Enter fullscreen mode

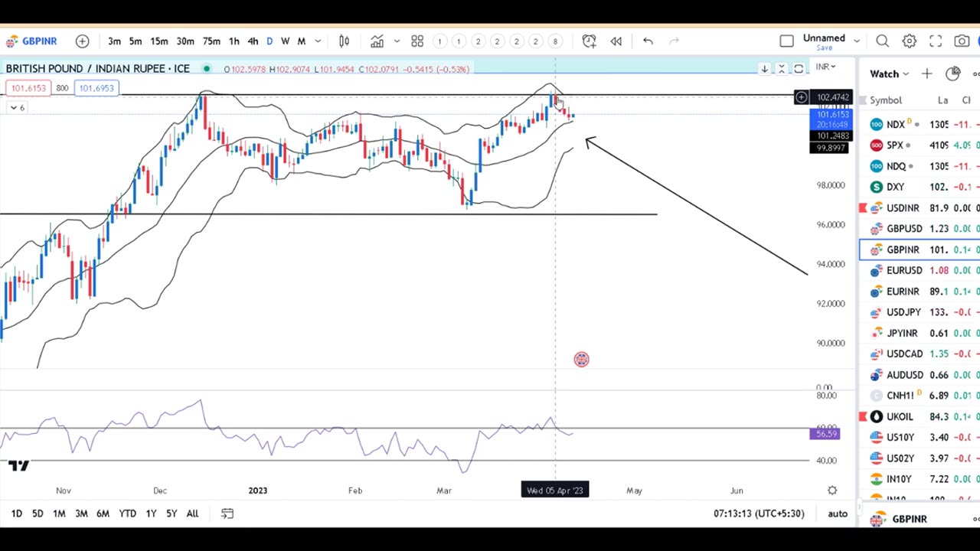936,41
